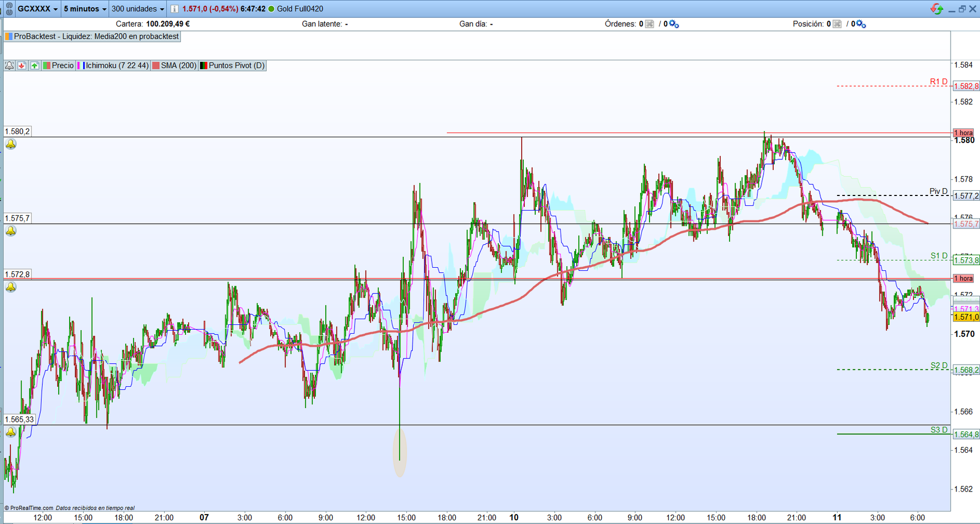This screenshot has height=524, width=980.
Task: Toggle the alert bell at level 1.580,2
Action: tap(10, 144)
